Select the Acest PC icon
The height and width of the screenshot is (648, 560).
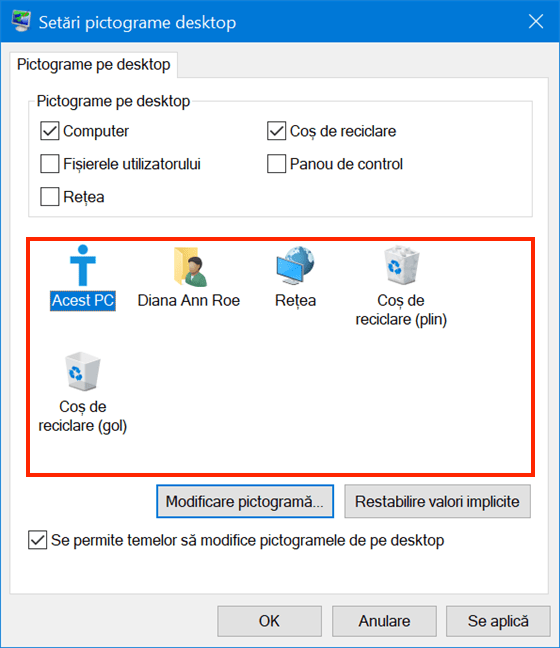[83, 265]
